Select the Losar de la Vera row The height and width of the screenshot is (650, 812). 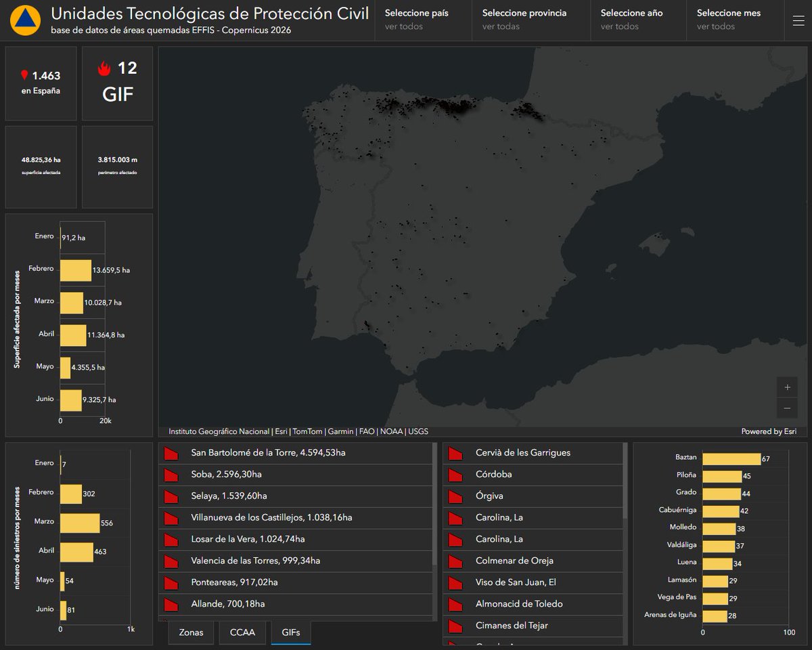296,540
